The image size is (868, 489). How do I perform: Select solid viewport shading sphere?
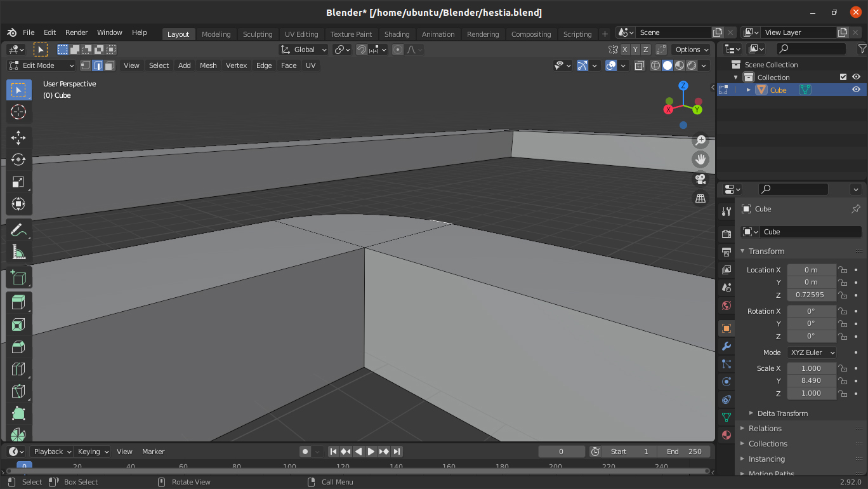pos(667,65)
